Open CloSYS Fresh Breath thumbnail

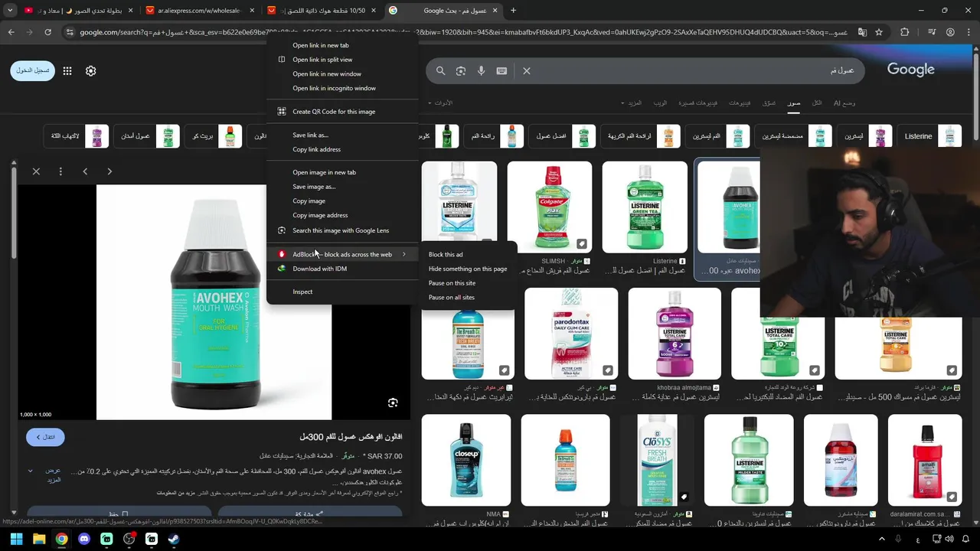tap(657, 461)
